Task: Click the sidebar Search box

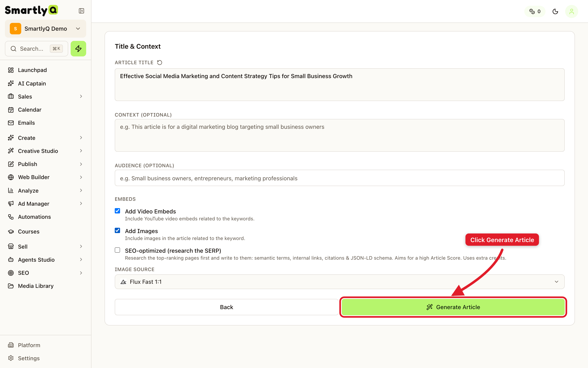Action: click(37, 49)
